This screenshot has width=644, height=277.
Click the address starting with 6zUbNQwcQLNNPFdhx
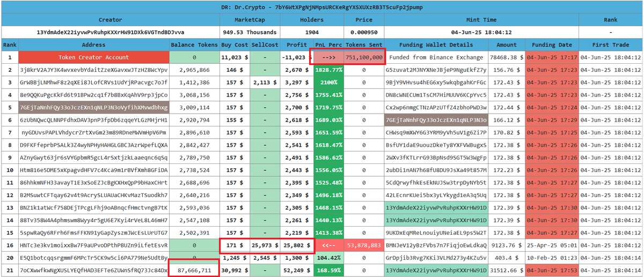(x=93, y=121)
